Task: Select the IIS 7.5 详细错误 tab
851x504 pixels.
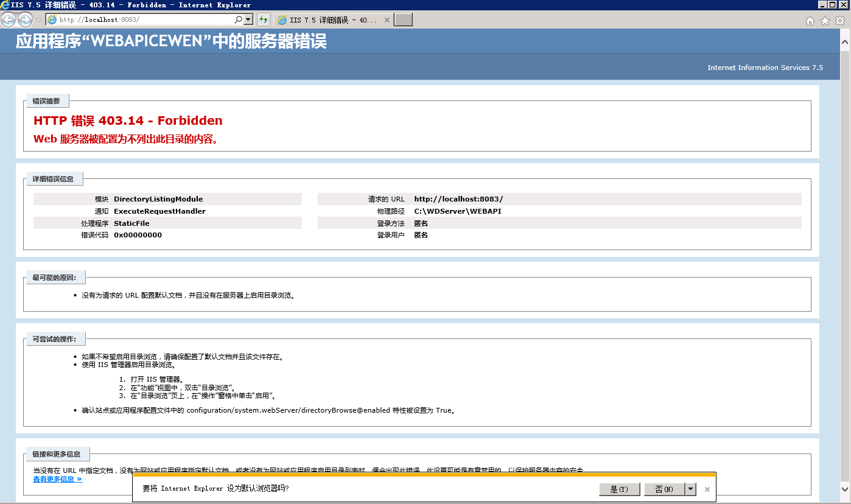Action: coord(329,19)
